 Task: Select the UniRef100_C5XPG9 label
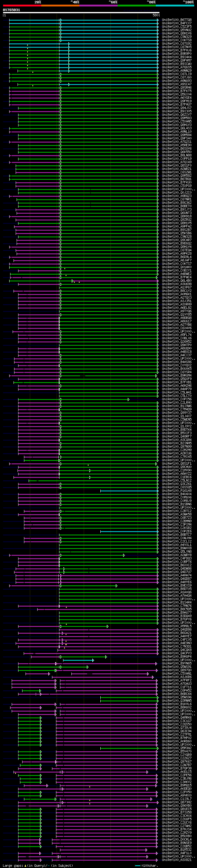177,186
